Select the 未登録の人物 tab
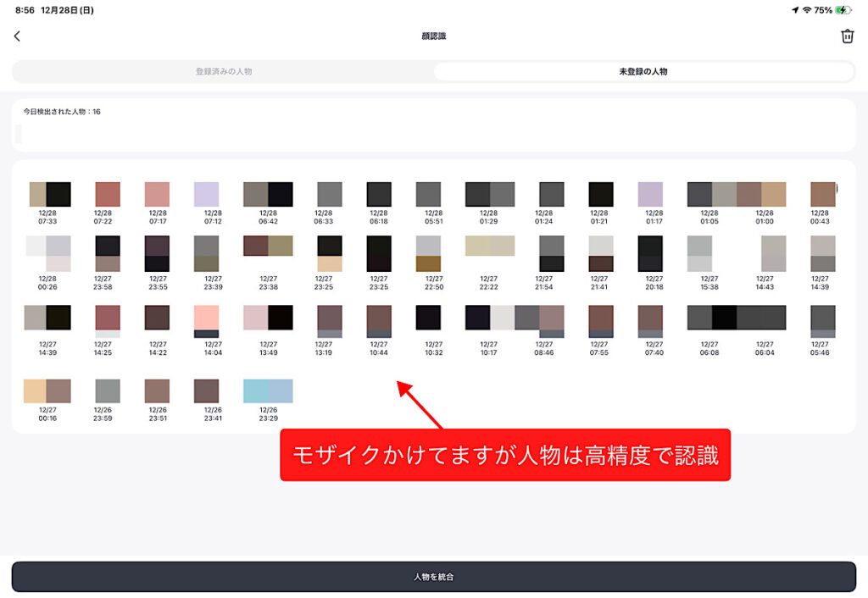 coord(643,72)
